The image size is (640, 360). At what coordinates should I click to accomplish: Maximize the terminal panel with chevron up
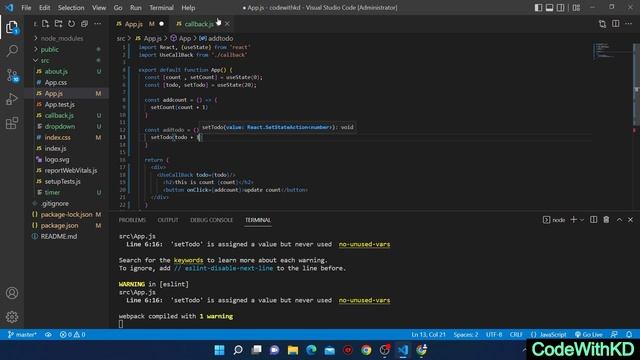pyautogui.click(x=619, y=220)
